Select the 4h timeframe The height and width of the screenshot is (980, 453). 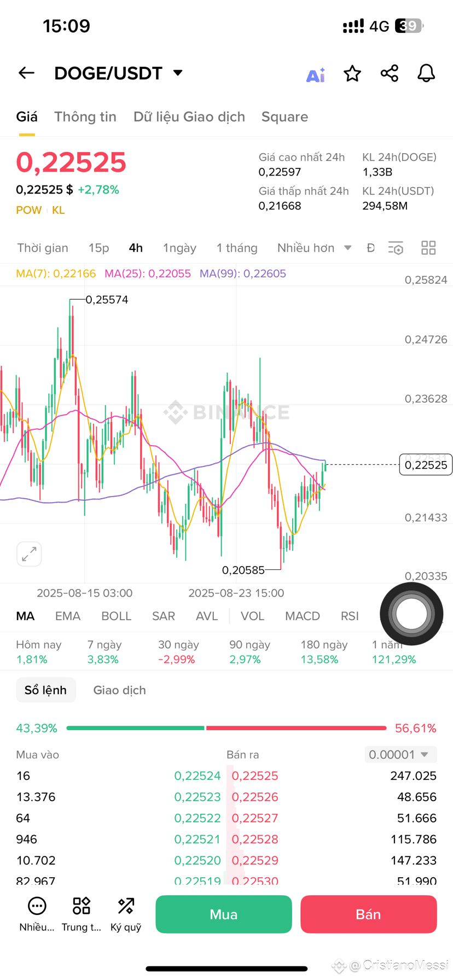[x=136, y=248]
